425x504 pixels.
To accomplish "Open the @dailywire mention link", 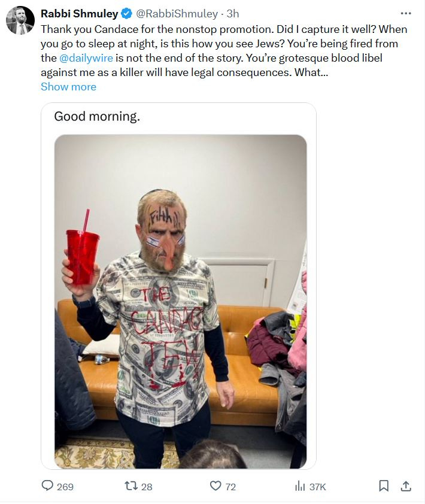I will click(86, 58).
